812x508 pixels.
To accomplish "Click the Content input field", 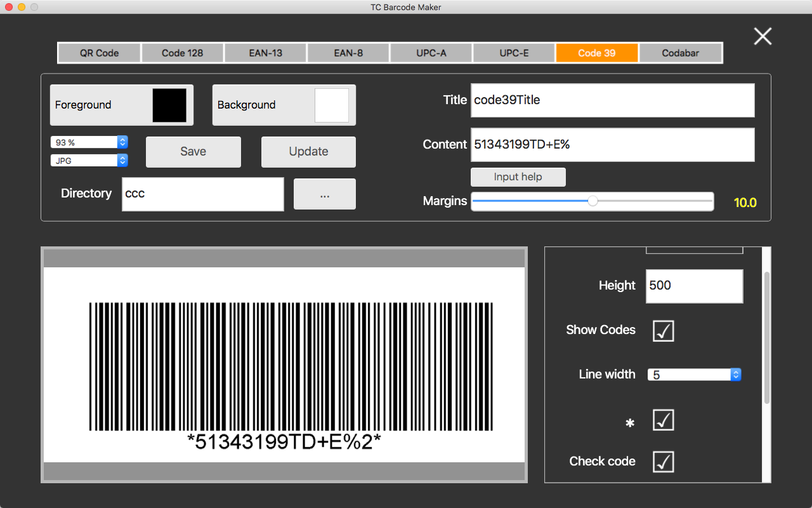I will pos(613,145).
